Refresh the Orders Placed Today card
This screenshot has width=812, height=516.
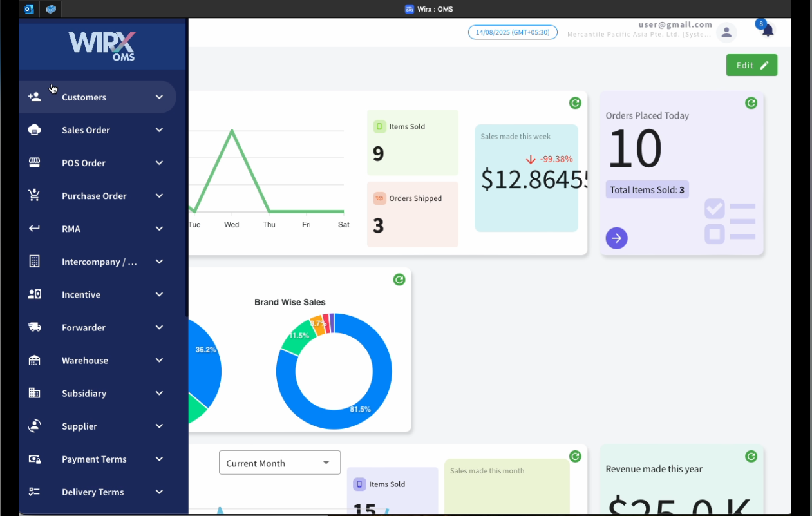751,103
